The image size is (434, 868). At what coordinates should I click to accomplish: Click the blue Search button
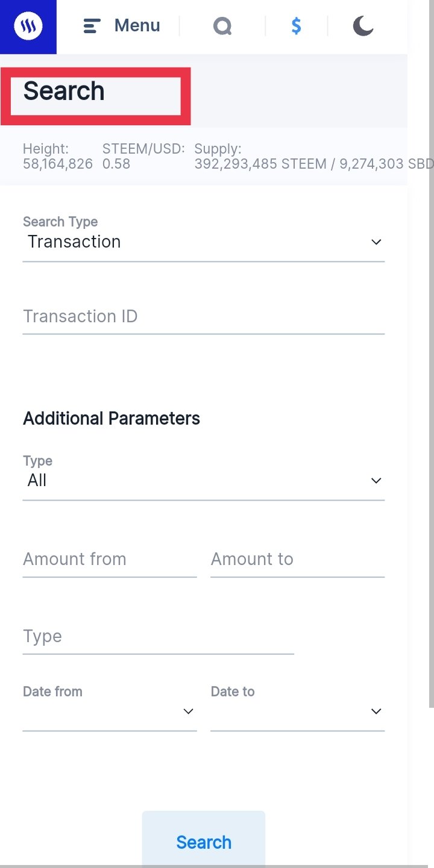(204, 841)
